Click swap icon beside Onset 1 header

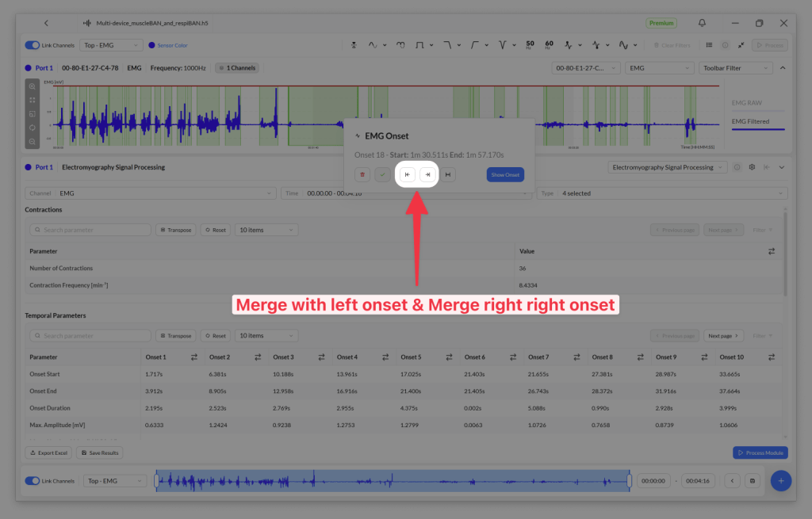[x=193, y=357]
